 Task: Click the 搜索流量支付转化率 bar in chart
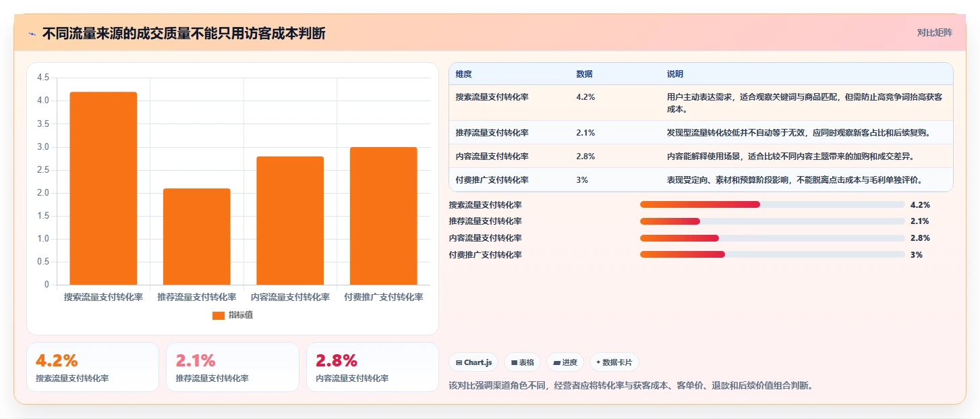tap(103, 188)
